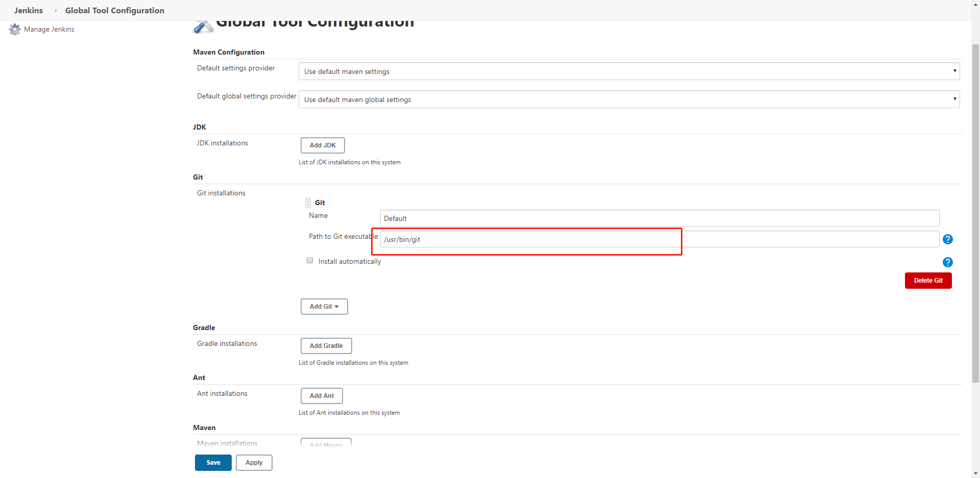Click the vertical scrollbar thumb

click(976, 213)
